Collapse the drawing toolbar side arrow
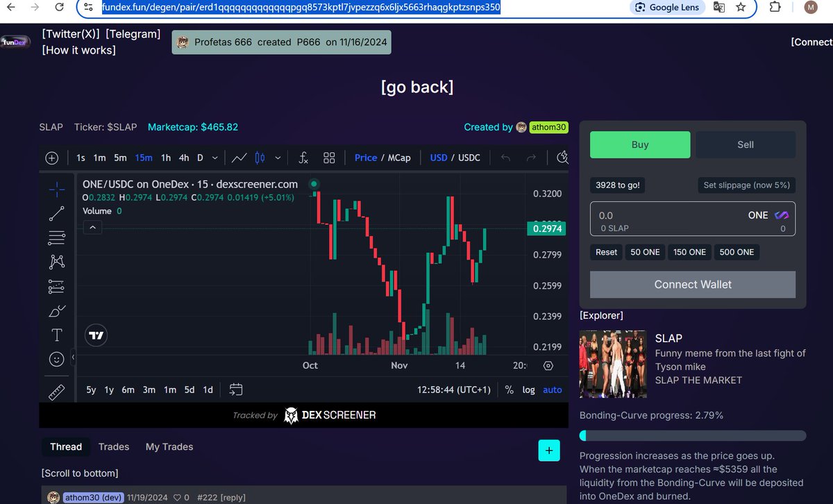Screen dimensions: 833x504 tap(73, 357)
